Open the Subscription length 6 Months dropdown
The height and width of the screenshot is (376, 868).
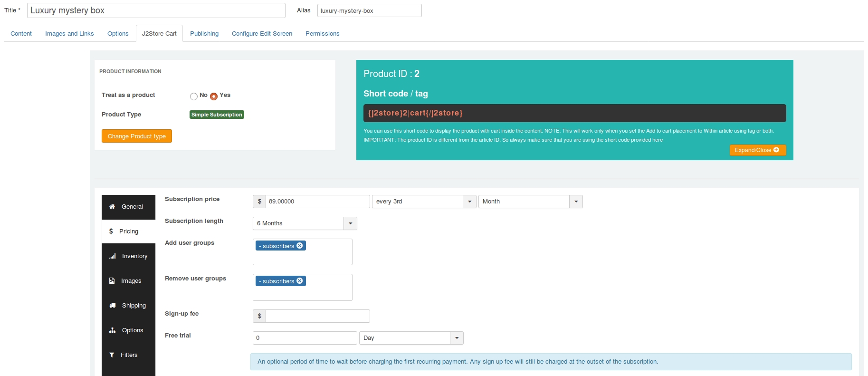point(305,223)
